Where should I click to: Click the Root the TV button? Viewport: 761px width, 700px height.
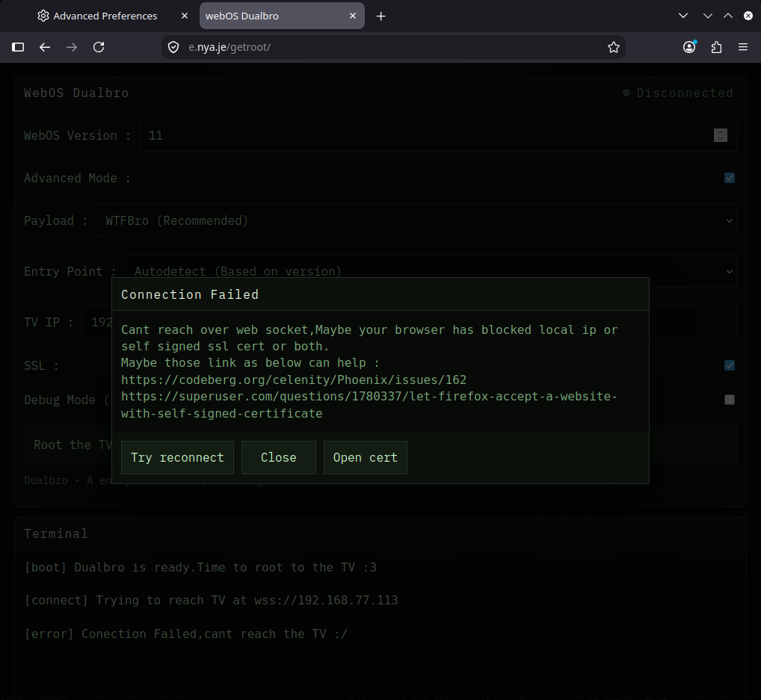[x=380, y=445]
